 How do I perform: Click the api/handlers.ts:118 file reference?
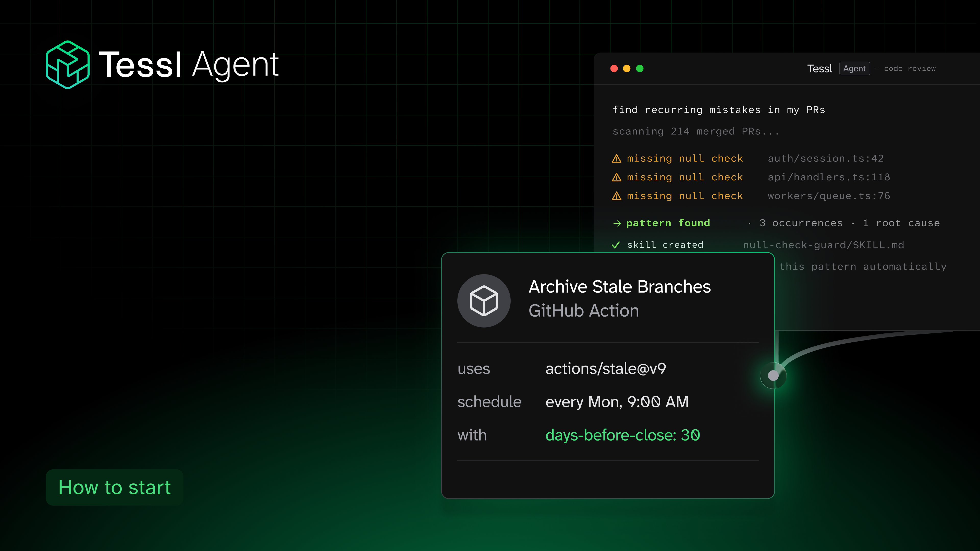point(829,177)
